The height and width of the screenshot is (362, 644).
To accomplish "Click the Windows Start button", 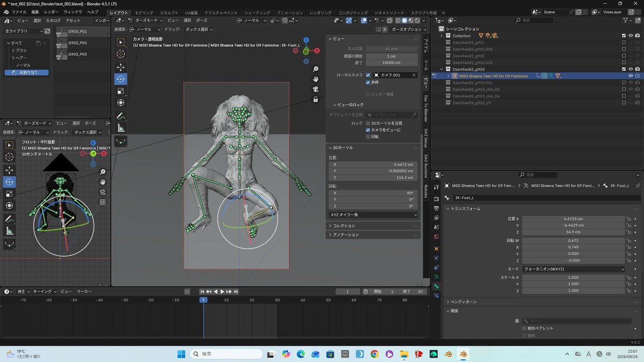I will coord(181,354).
